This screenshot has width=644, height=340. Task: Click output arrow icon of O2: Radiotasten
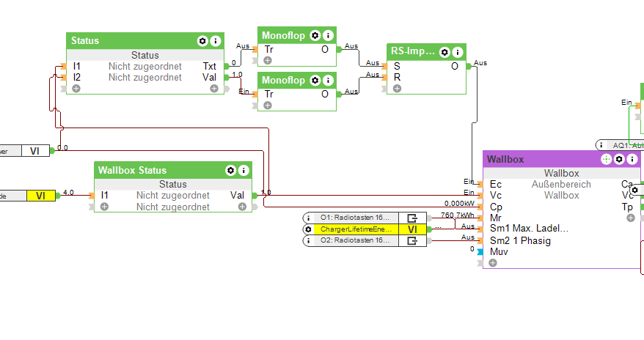tap(412, 241)
